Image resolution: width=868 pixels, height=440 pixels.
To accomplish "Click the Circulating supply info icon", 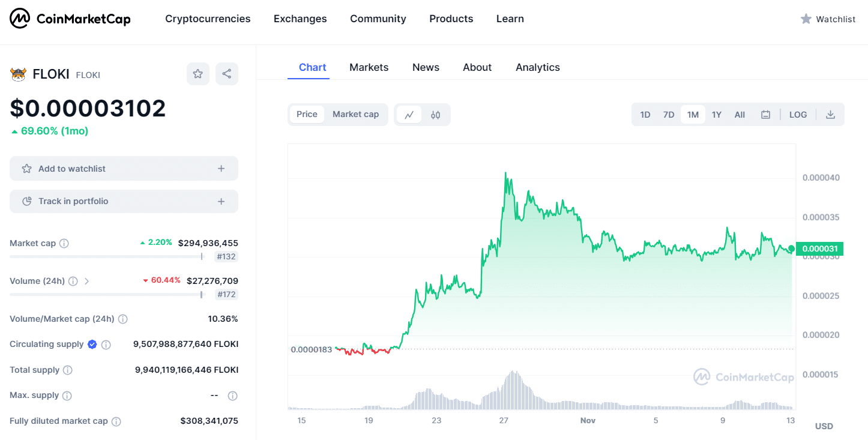I will [106, 345].
